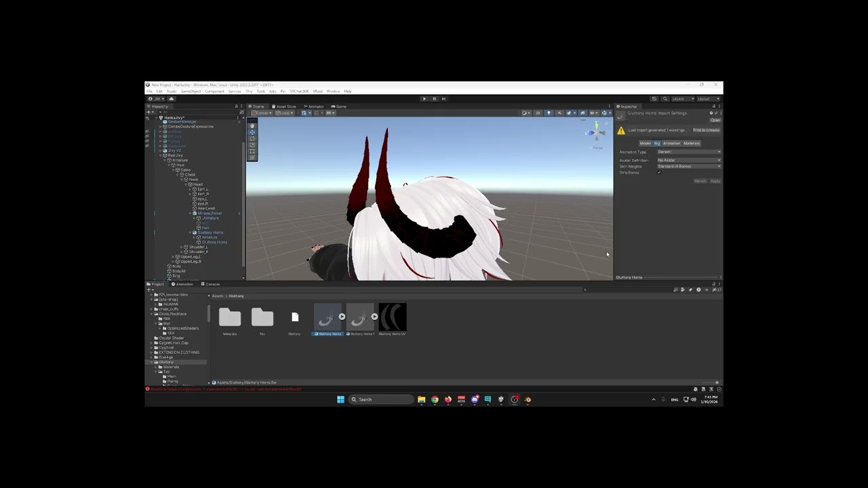Click the Inspector preset selector icon
Image resolution: width=868 pixels, height=488 pixels.
(715, 113)
